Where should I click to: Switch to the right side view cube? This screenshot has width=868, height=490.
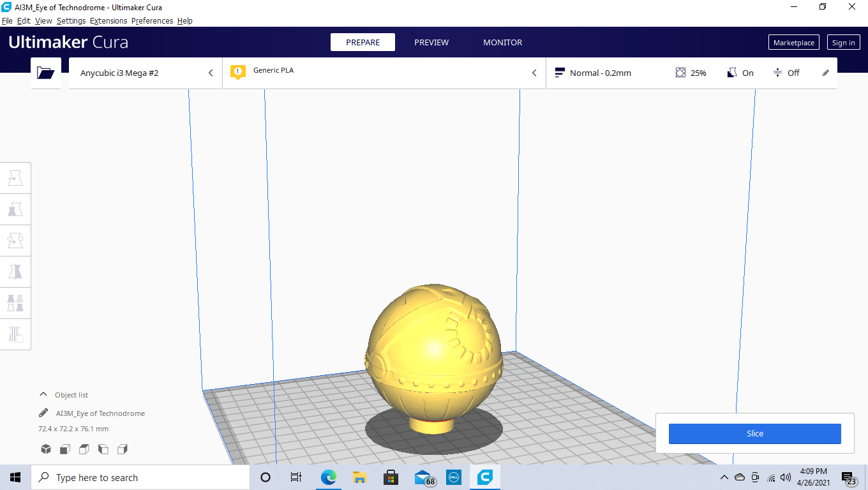(123, 449)
